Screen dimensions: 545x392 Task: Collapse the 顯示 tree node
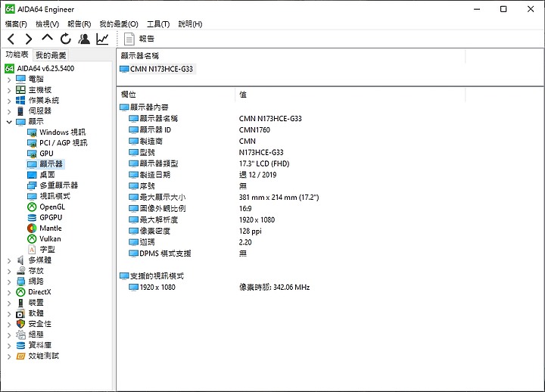[9, 122]
